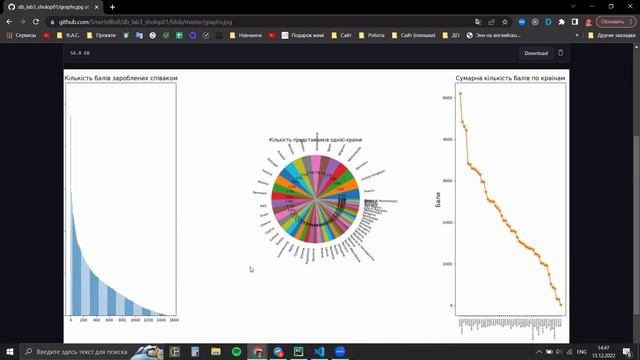Open the Сайт bookmark folder
Screen dimensions: 640x360
[x=342, y=36]
